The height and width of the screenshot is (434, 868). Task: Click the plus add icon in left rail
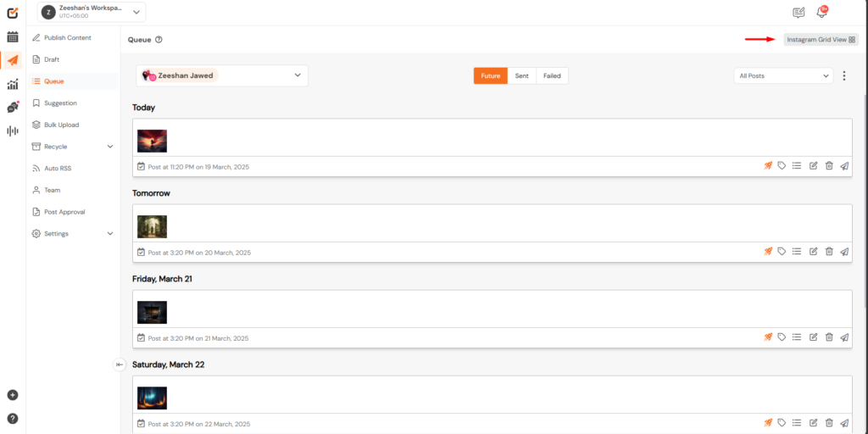pyautogui.click(x=12, y=395)
